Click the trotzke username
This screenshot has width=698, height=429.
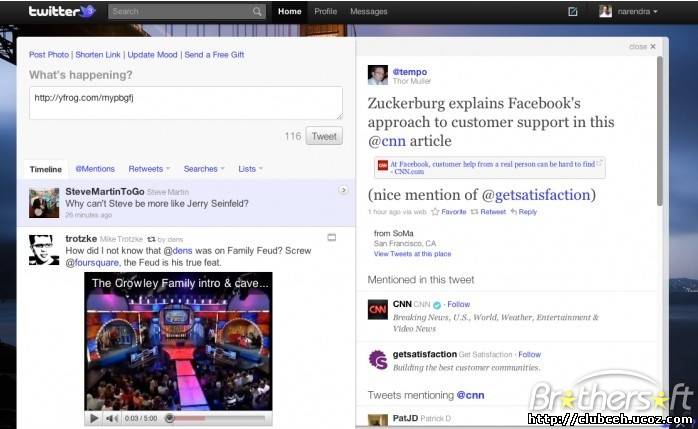click(81, 239)
